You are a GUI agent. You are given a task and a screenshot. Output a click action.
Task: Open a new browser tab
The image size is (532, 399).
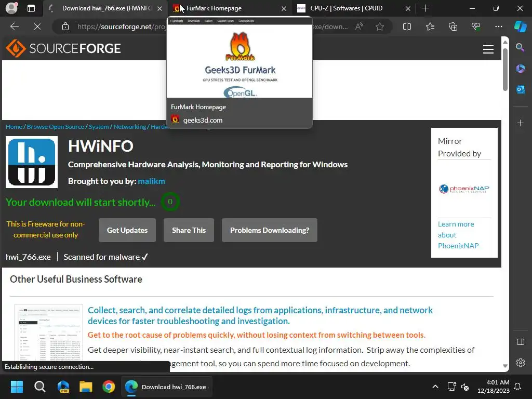click(425, 8)
